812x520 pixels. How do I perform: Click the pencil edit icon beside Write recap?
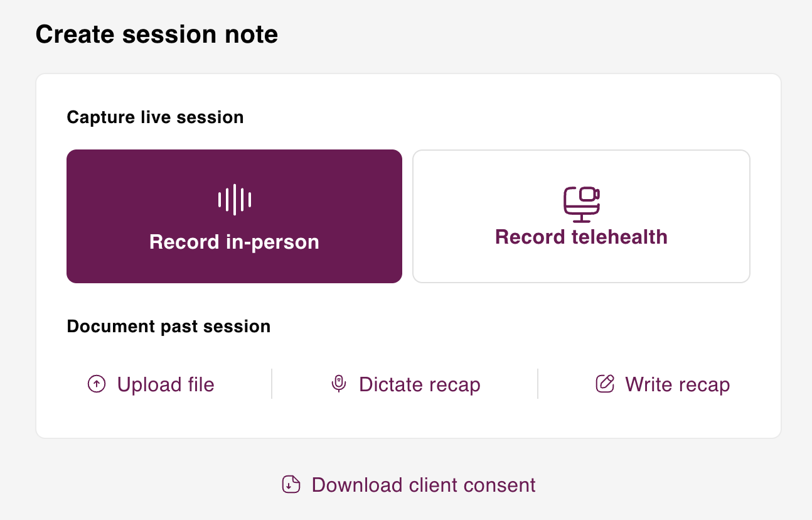tap(604, 384)
